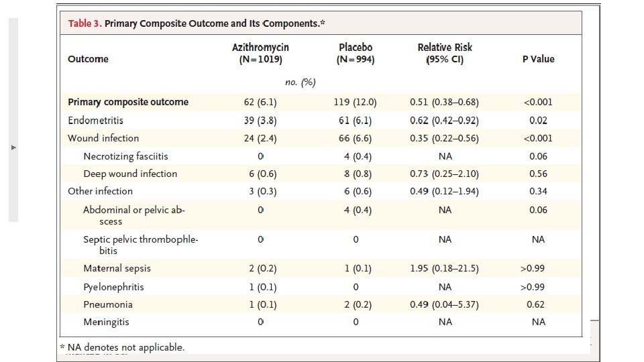Click the Septic pelvic thrombophlebitis label

[x=140, y=245]
